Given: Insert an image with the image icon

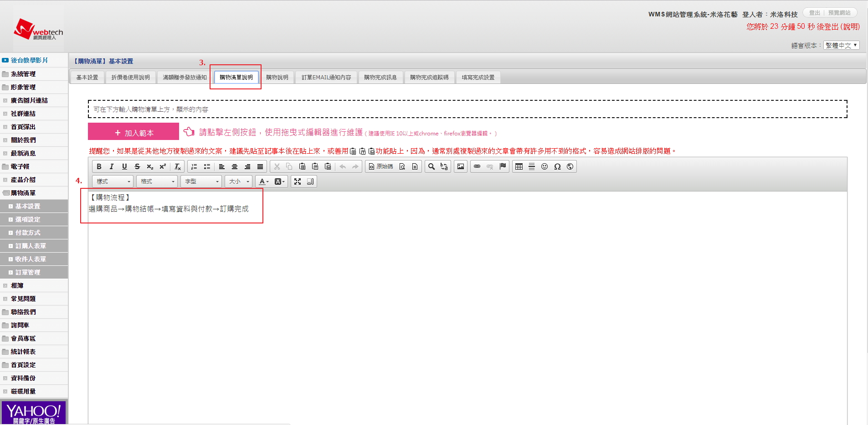Looking at the screenshot, I should click(x=461, y=167).
